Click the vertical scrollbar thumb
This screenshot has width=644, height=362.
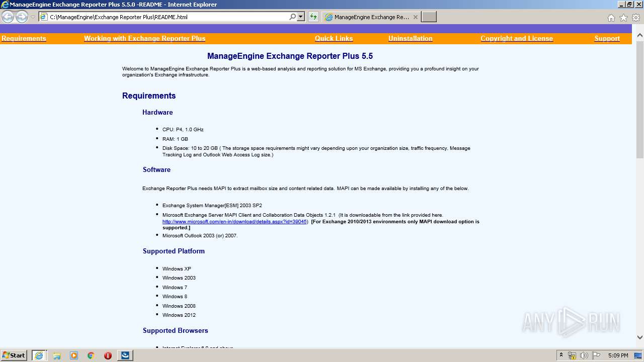(640, 100)
